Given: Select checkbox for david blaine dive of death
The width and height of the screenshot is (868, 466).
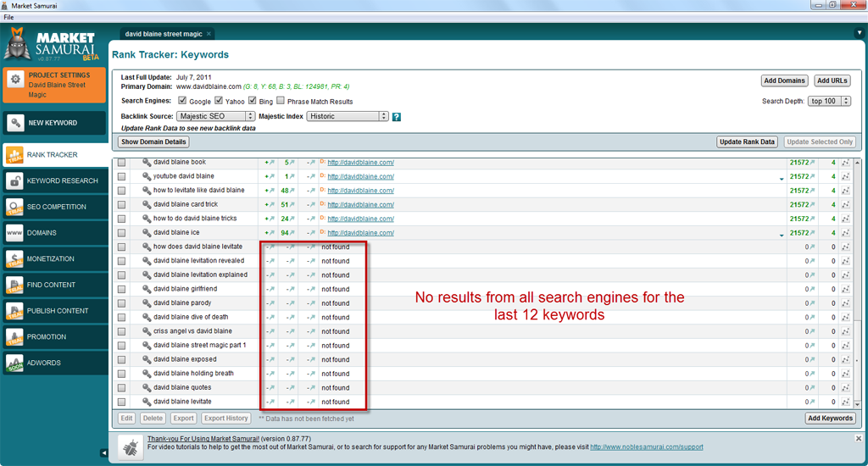Looking at the screenshot, I should pos(122,318).
